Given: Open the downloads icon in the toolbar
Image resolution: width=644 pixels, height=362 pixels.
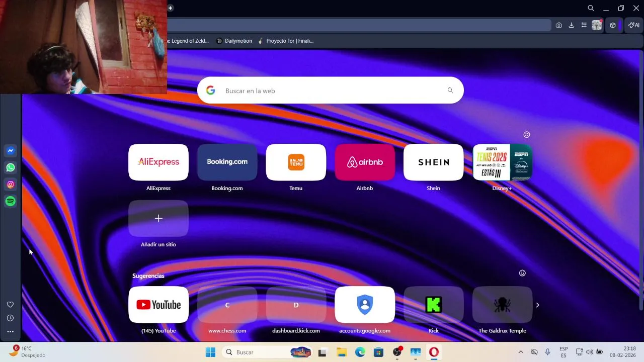Looking at the screenshot, I should click(572, 25).
